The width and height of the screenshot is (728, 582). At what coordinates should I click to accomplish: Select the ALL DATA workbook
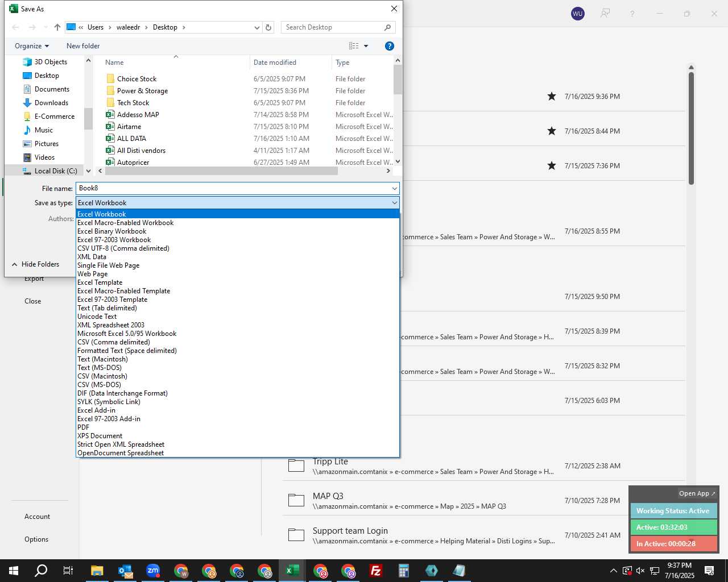pyautogui.click(x=131, y=139)
